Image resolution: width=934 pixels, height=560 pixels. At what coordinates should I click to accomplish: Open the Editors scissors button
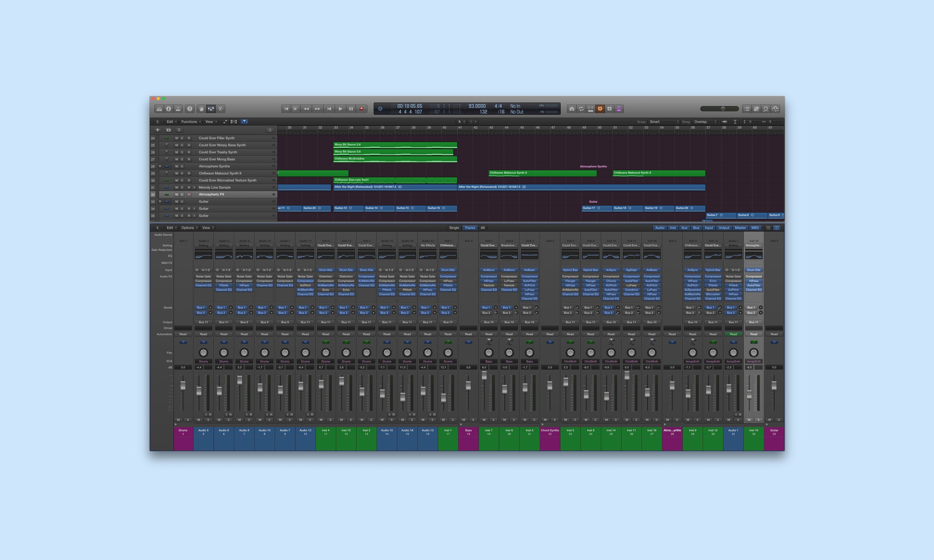[x=220, y=109]
